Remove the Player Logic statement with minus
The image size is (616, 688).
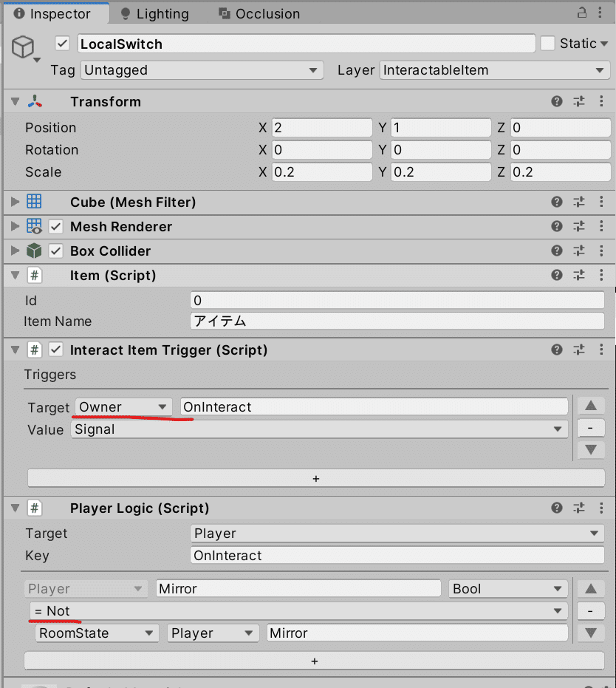click(x=591, y=610)
